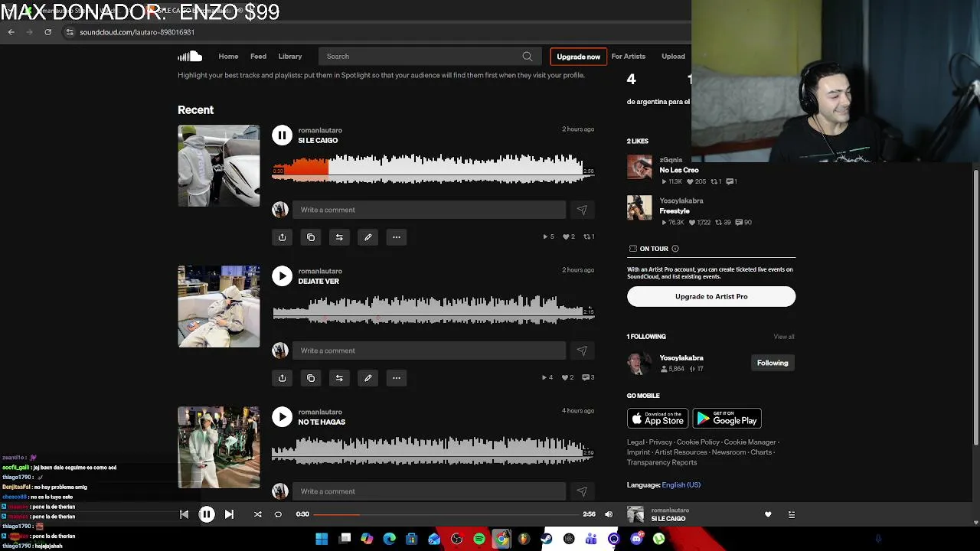Share the DEJATE VER track
980x551 pixels.
pyautogui.click(x=282, y=378)
